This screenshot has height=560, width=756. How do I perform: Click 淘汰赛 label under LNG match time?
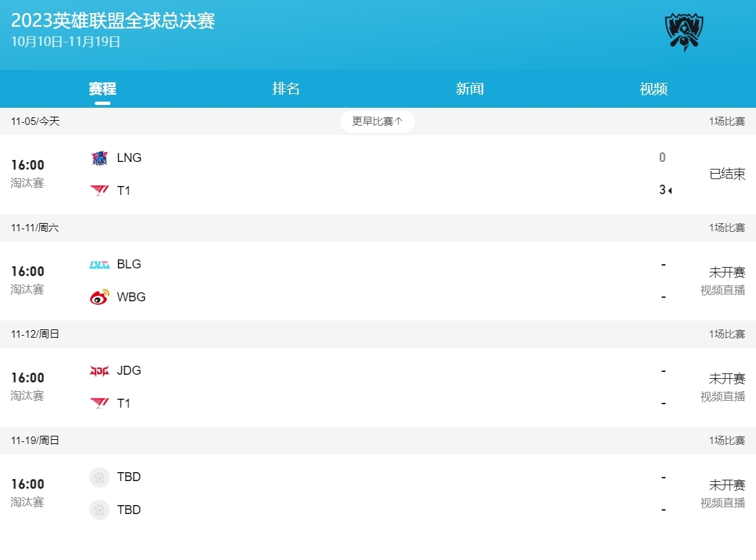(27, 183)
